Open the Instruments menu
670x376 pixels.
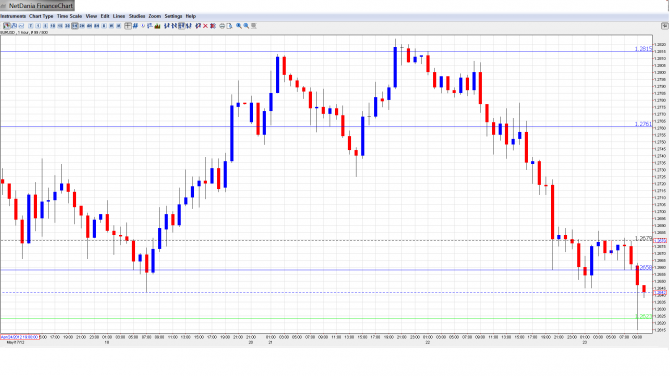pos(13,16)
